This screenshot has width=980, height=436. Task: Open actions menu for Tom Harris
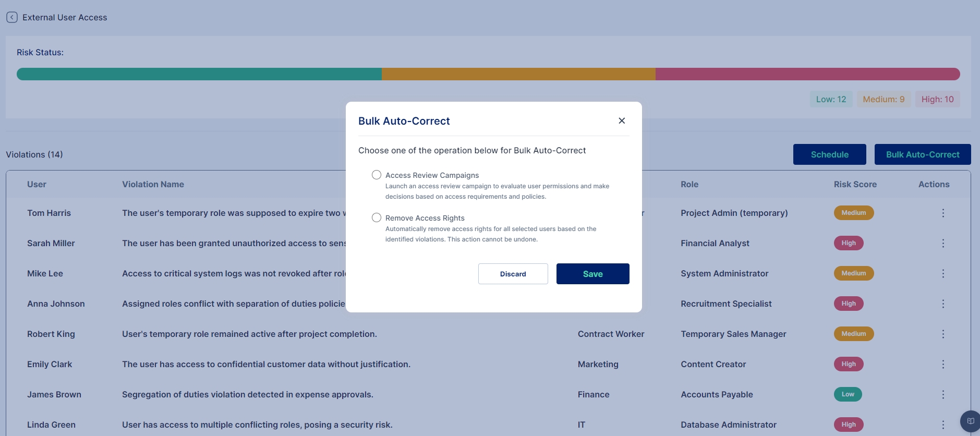942,213
